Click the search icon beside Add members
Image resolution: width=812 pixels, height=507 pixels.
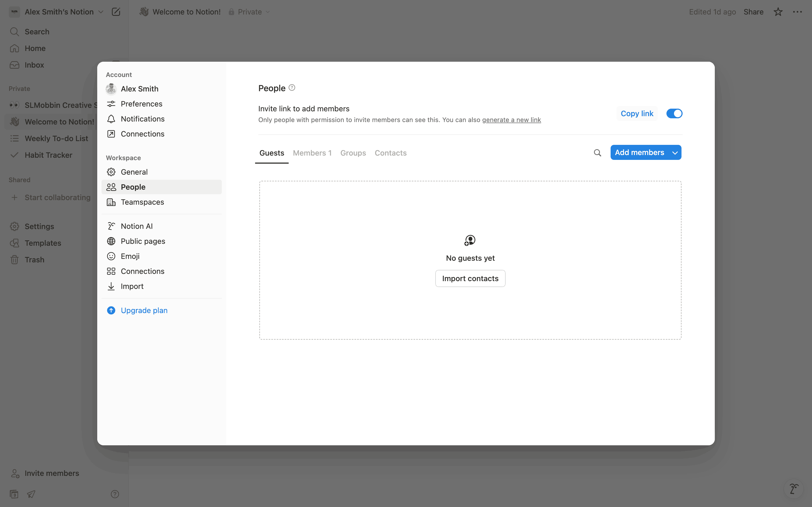(597, 153)
